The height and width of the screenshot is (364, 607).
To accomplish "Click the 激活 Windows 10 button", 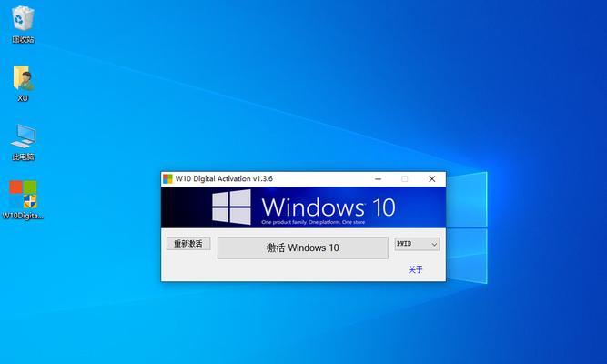I will tap(303, 248).
